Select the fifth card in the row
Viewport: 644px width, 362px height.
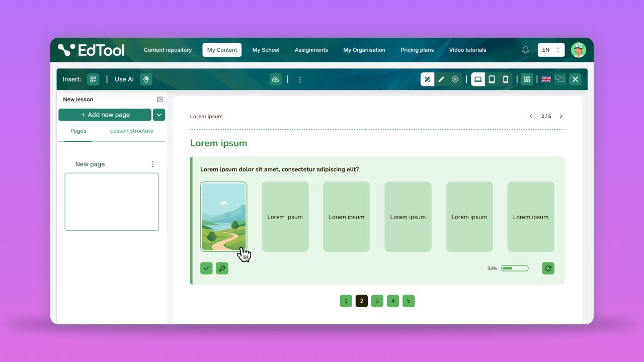point(469,217)
